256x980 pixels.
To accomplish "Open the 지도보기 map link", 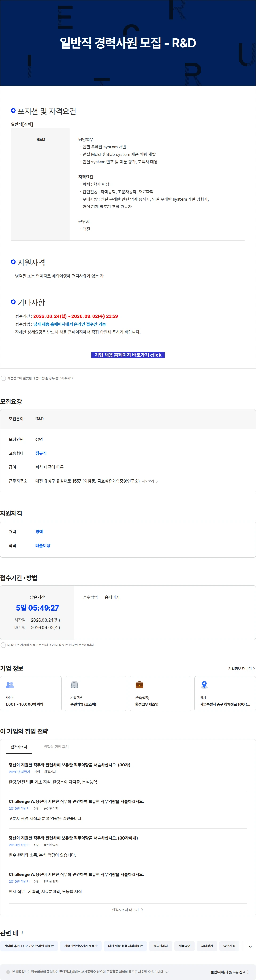I will 148,481.
